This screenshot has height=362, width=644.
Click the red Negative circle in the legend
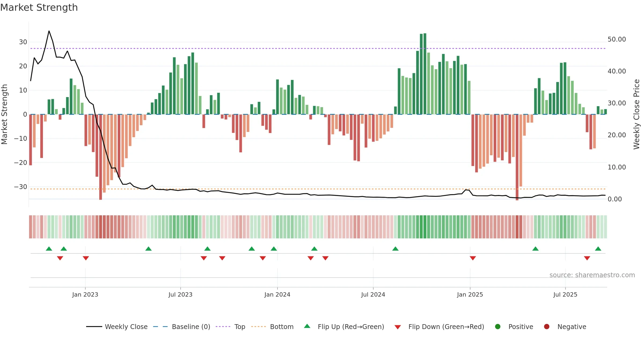[547, 327]
